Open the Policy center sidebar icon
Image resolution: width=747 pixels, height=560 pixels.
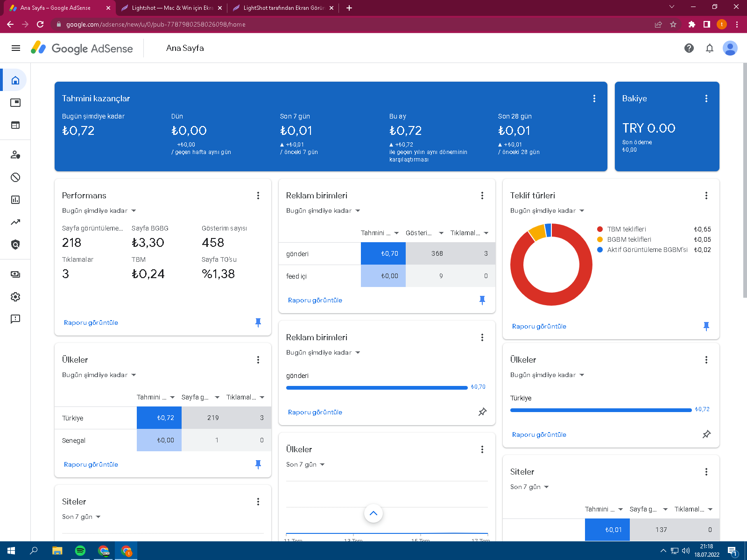pos(15,245)
